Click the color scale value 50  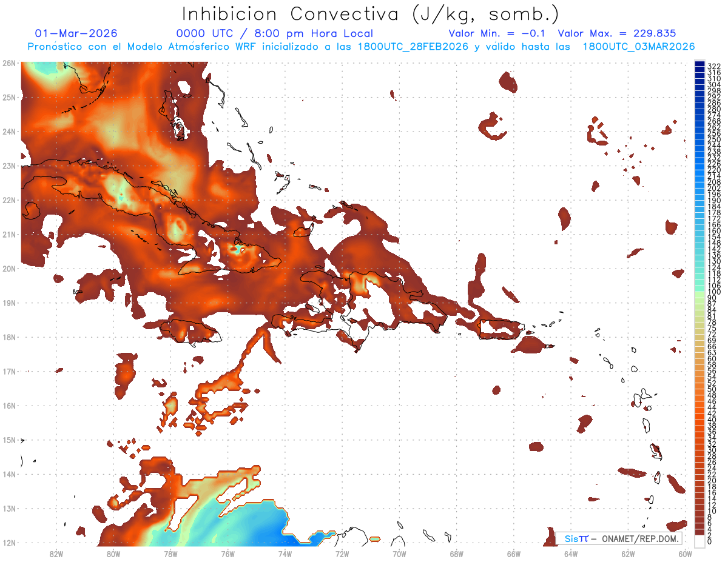click(x=712, y=389)
